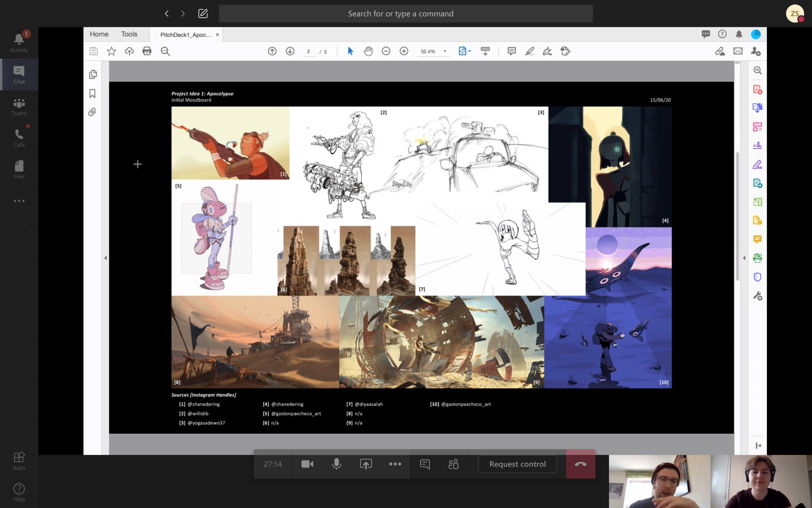This screenshot has width=812, height=508.
Task: Open attachments paperclip panel
Action: click(92, 112)
